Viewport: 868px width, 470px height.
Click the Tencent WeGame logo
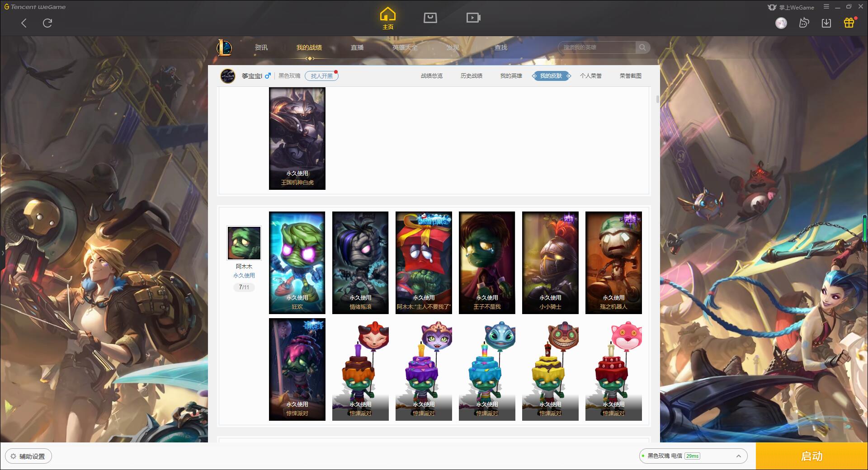[x=35, y=7]
